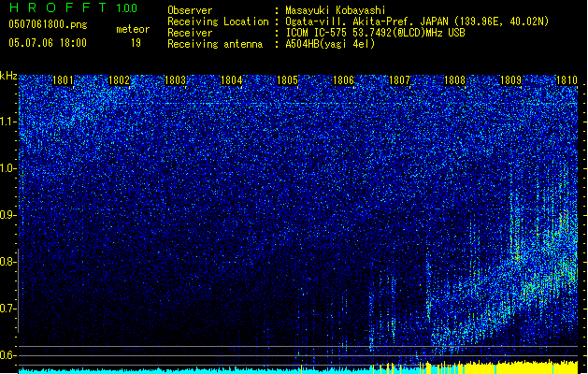The width and height of the screenshot is (588, 374).
Task: Click the observer name Masayuki Kobayashi
Action: (336, 10)
